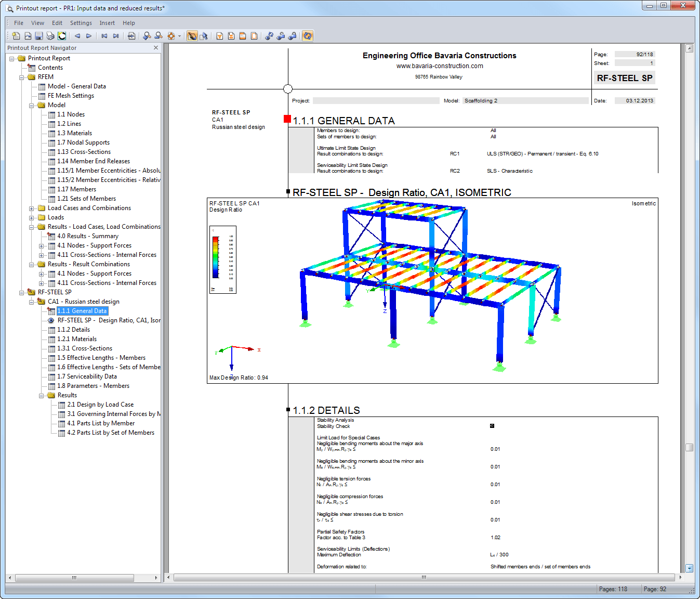Open the Edit menu

point(57,23)
